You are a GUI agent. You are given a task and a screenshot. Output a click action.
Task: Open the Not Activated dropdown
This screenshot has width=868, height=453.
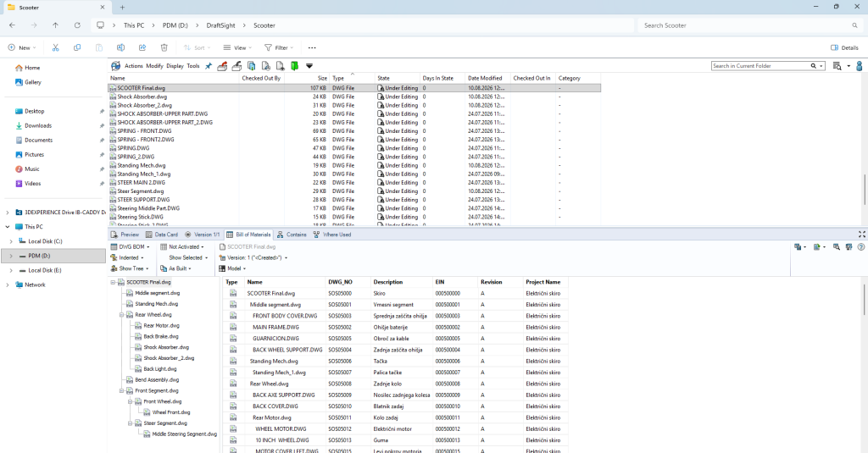(183, 246)
